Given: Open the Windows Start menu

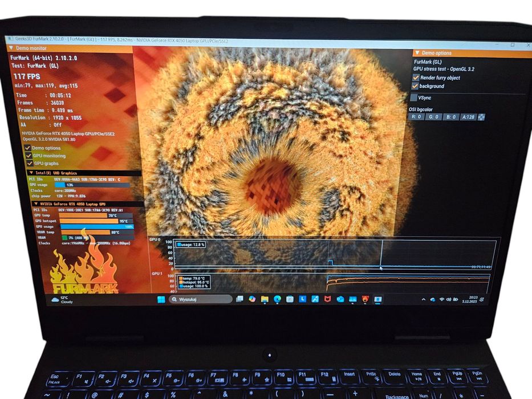Looking at the screenshot, I should pyautogui.click(x=161, y=299).
